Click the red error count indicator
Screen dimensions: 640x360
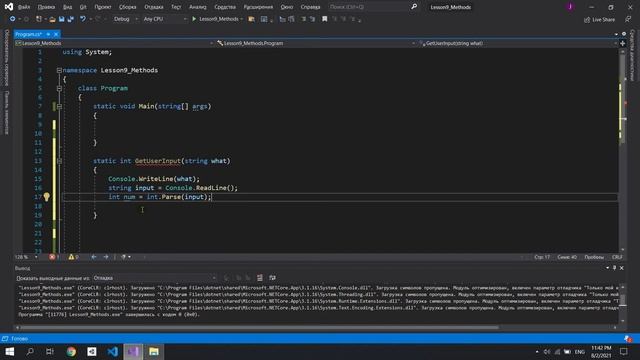click(x=54, y=257)
